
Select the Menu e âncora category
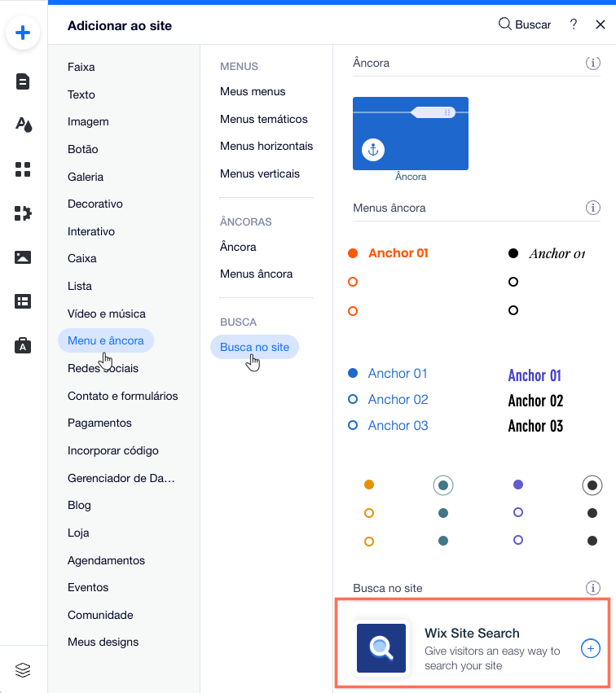point(106,340)
